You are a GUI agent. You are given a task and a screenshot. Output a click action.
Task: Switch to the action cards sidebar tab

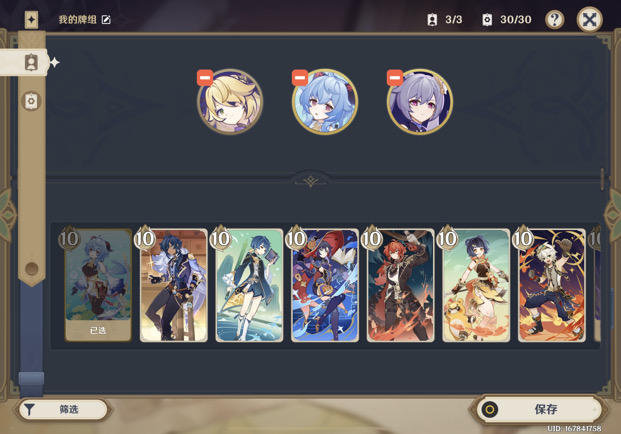click(x=31, y=101)
